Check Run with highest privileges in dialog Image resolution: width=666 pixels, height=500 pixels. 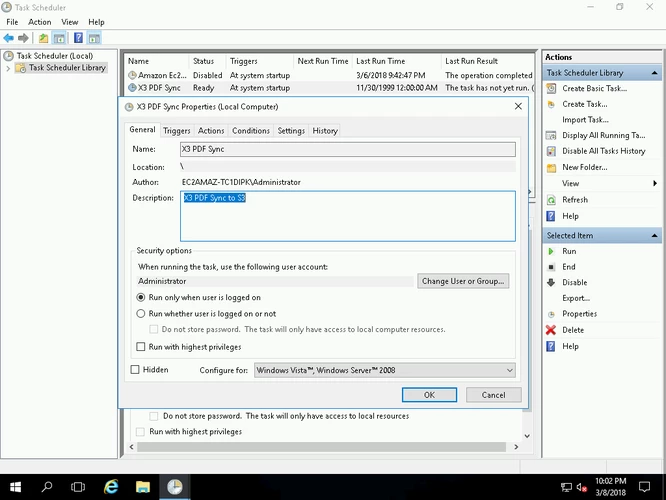pos(141,347)
